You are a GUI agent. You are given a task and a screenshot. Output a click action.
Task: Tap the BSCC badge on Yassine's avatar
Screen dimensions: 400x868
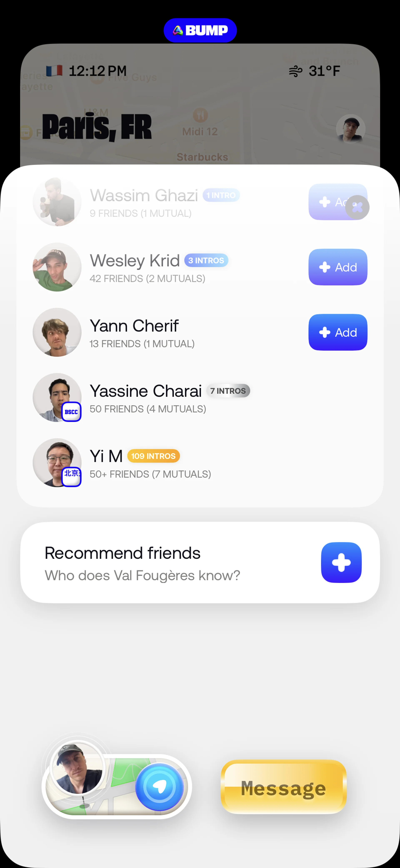pos(71,411)
